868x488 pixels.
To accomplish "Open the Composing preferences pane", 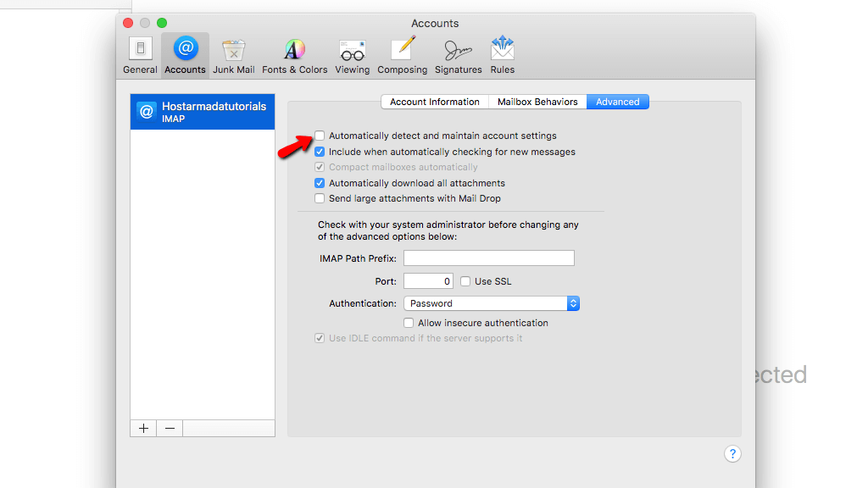I will click(x=403, y=55).
